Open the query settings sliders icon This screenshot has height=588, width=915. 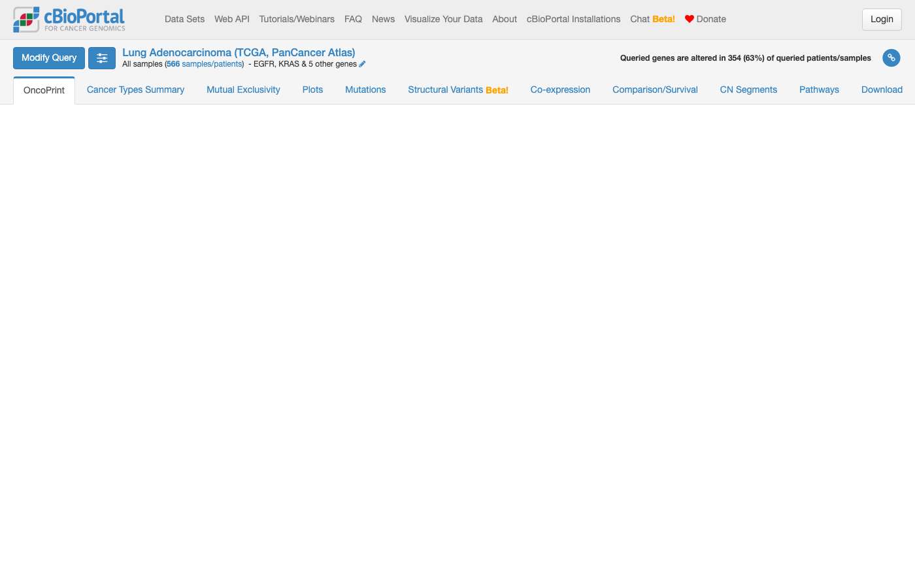[x=102, y=58]
